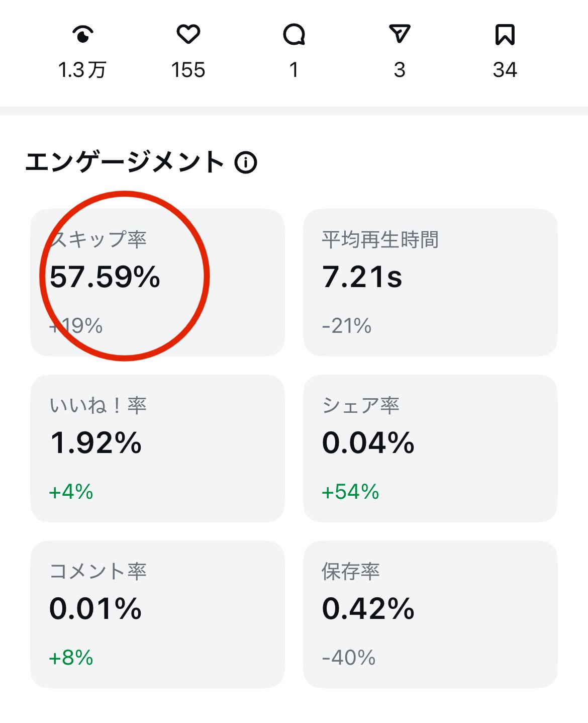
Task: Tap the saves bookmark icon
Action: [505, 35]
